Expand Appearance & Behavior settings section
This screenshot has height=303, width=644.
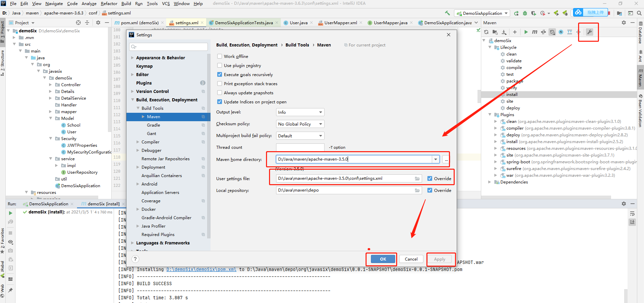point(132,58)
